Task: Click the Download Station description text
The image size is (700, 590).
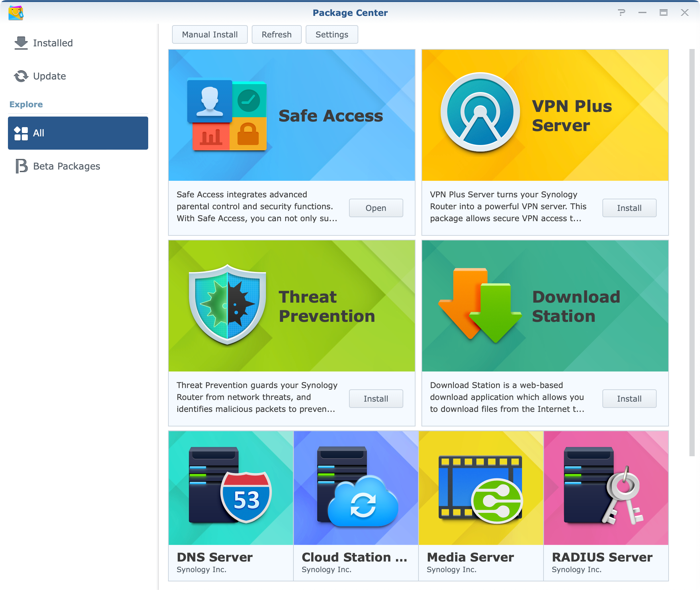Action: coord(507,397)
